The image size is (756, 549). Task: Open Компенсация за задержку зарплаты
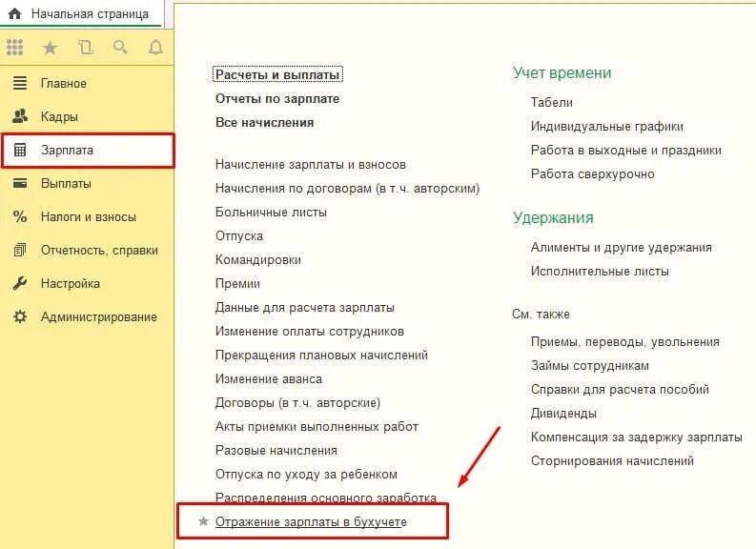tap(637, 437)
